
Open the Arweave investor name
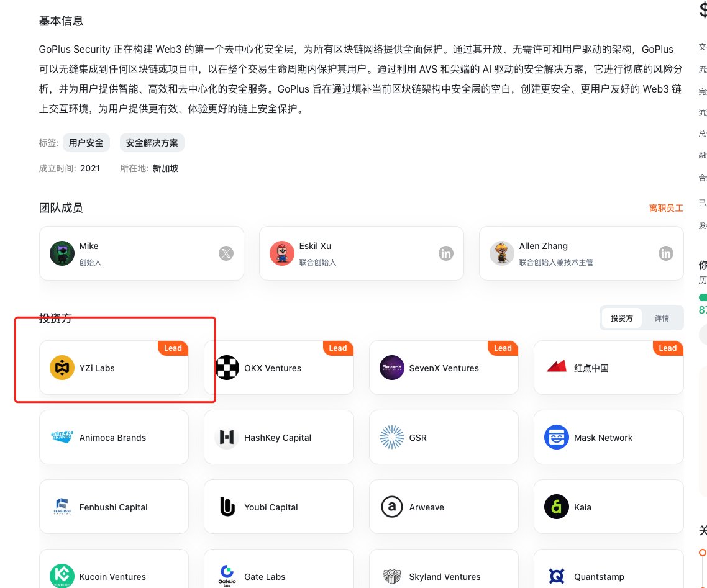pyautogui.click(x=427, y=507)
